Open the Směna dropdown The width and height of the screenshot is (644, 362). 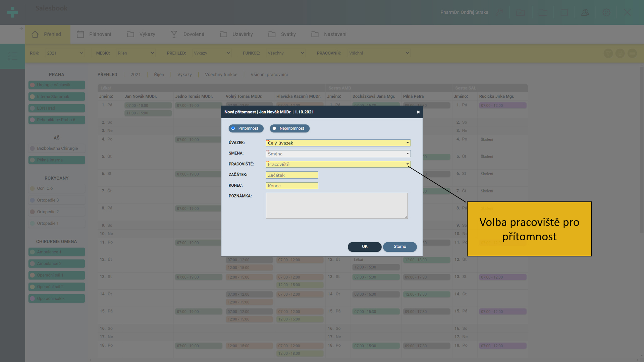[x=338, y=154]
